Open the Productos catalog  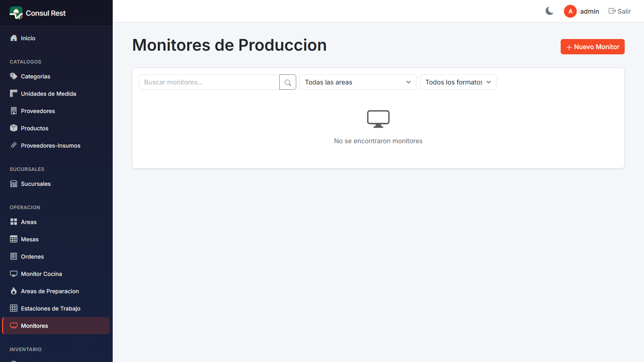56,128
